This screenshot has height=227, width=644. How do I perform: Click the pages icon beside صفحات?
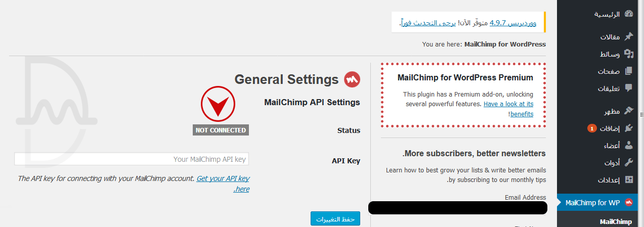[629, 71]
